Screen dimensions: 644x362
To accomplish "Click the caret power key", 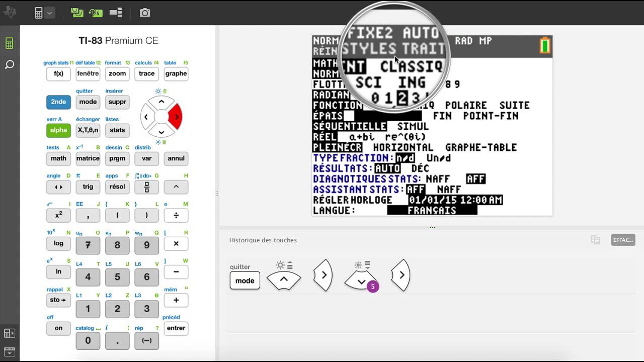I will 176,187.
